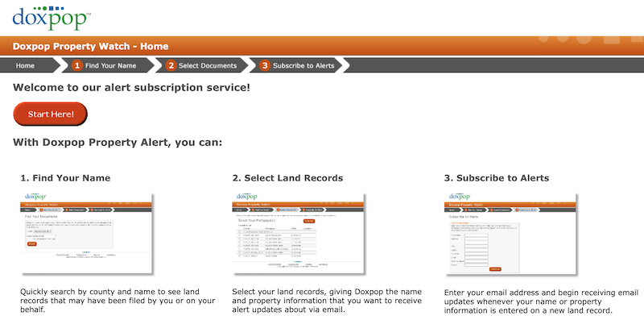Click the doxpop logo
Screen dimensions: 644x320
coord(52,18)
